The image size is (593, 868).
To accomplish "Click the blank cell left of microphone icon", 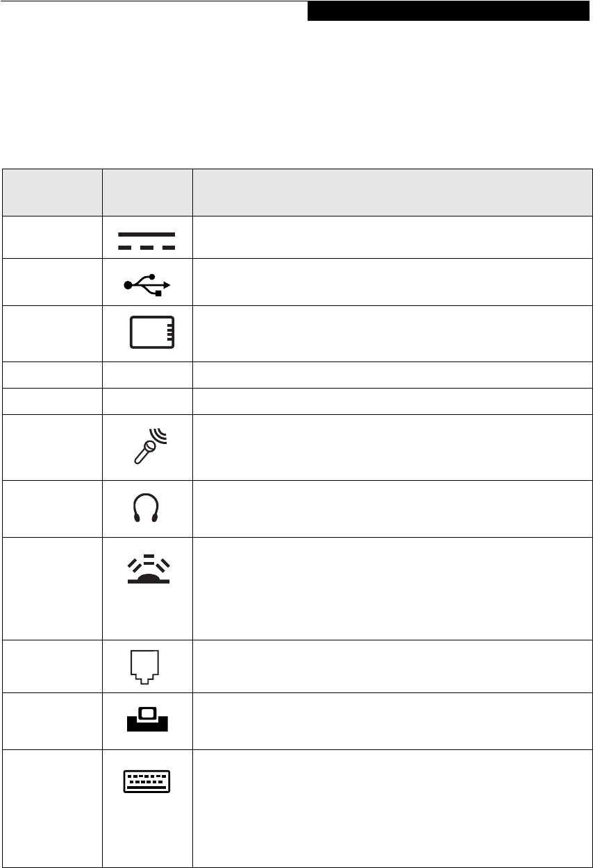I will 51,448.
